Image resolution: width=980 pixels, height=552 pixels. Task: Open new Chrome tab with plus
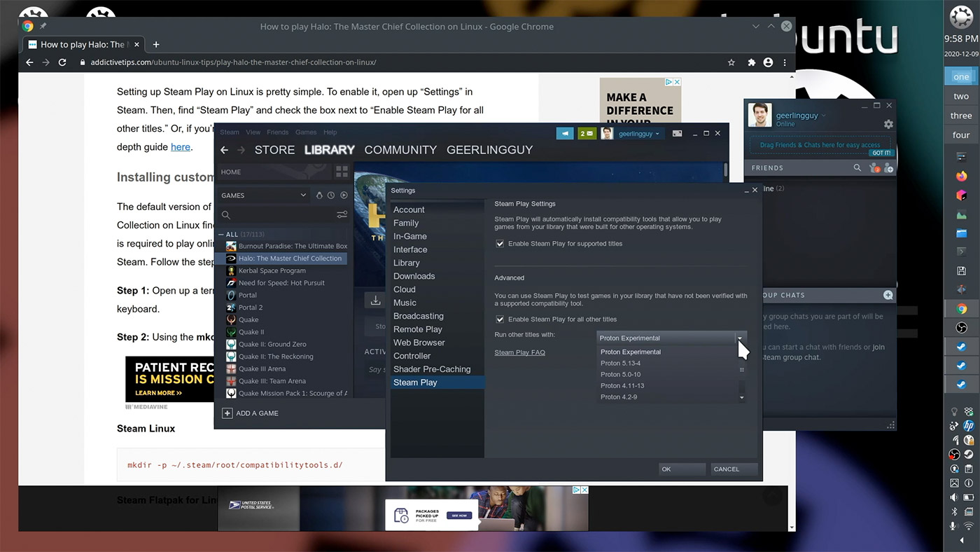[x=155, y=44]
